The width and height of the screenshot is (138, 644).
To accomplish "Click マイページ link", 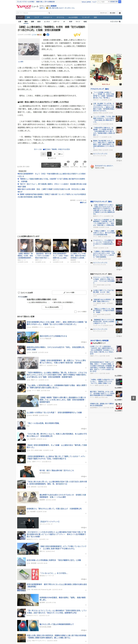I will click(x=103, y=13).
